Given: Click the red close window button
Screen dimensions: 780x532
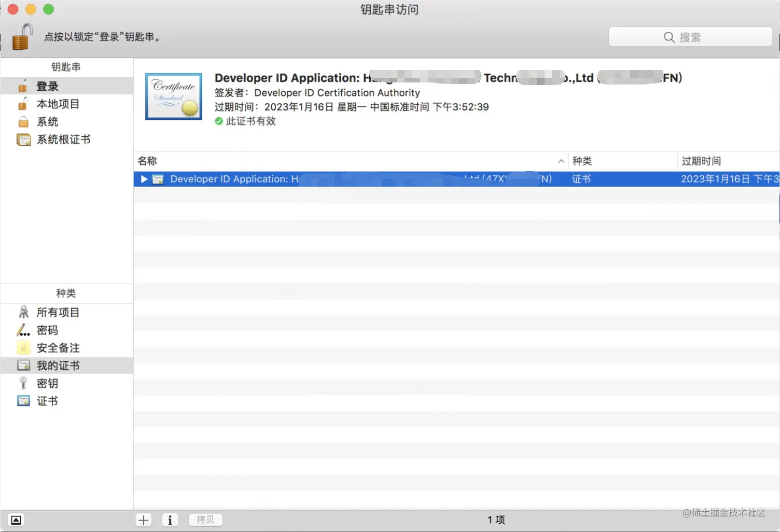Looking at the screenshot, I should pos(13,9).
